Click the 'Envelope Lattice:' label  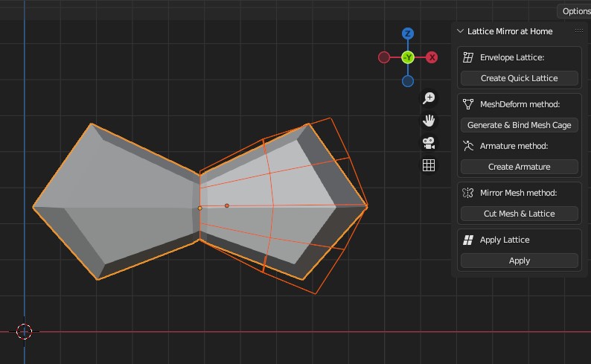pyautogui.click(x=512, y=57)
